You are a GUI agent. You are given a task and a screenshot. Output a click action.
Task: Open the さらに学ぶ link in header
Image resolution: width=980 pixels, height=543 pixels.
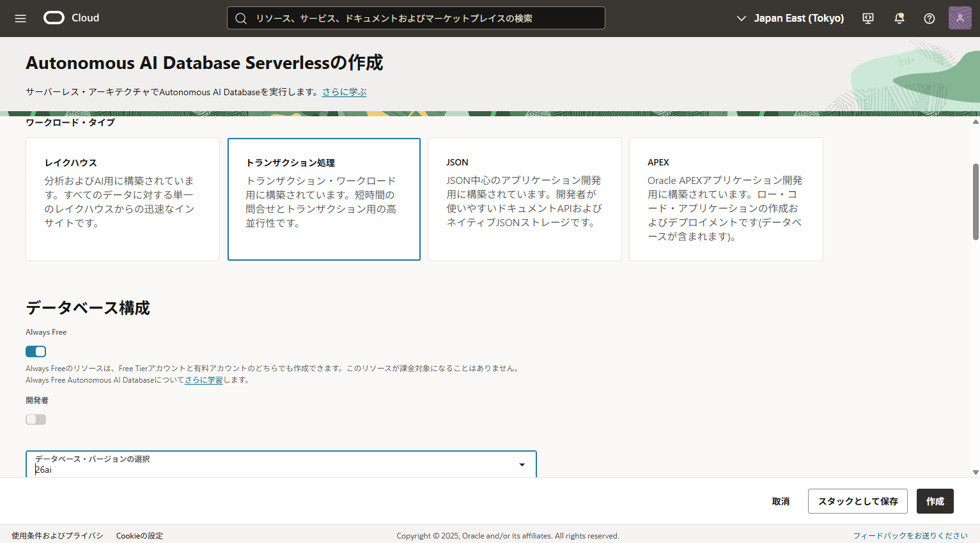point(345,92)
